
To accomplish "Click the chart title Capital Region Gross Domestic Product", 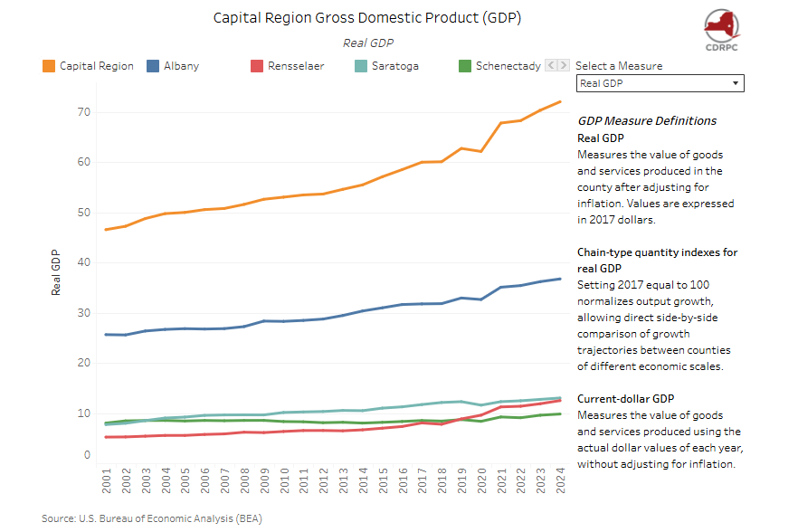I will click(x=367, y=18).
